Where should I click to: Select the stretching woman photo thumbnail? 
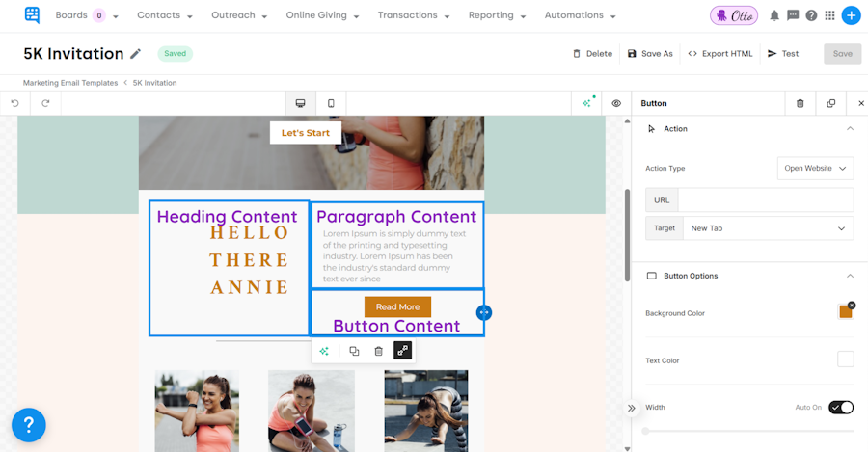point(197,412)
